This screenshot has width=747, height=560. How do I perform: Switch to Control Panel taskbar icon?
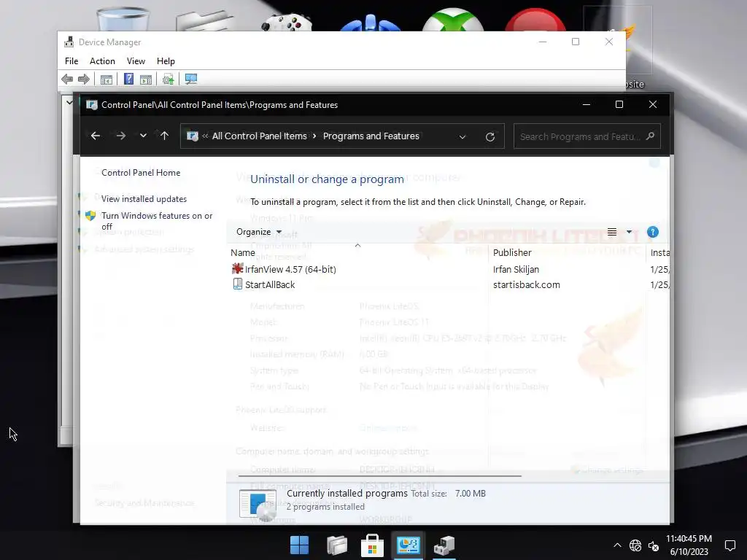[408, 545]
